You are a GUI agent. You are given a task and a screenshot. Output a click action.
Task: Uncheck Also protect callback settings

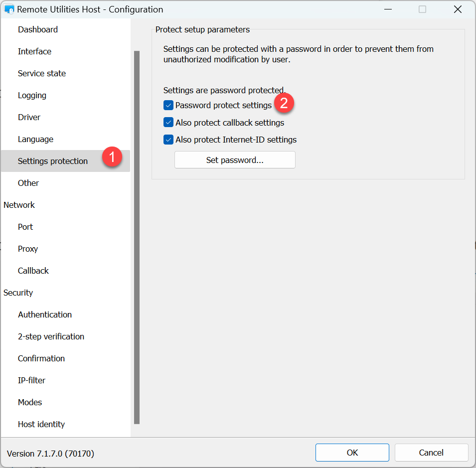click(168, 123)
